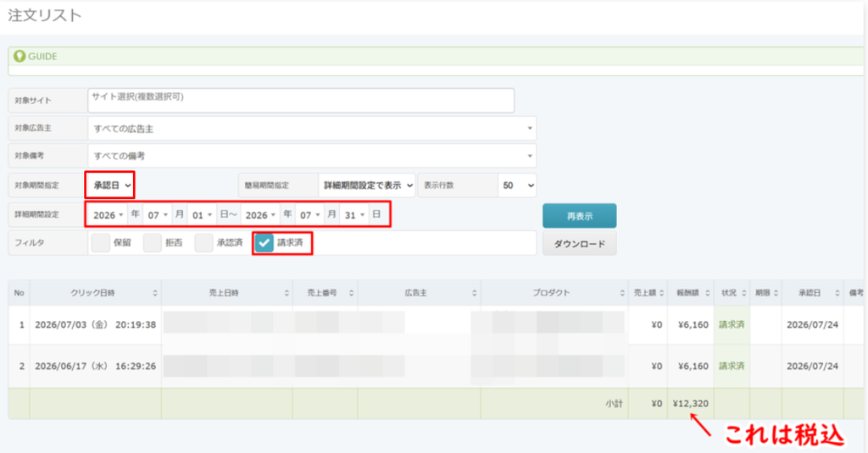Click the ダウンロード button
868x453 pixels.
(580, 243)
